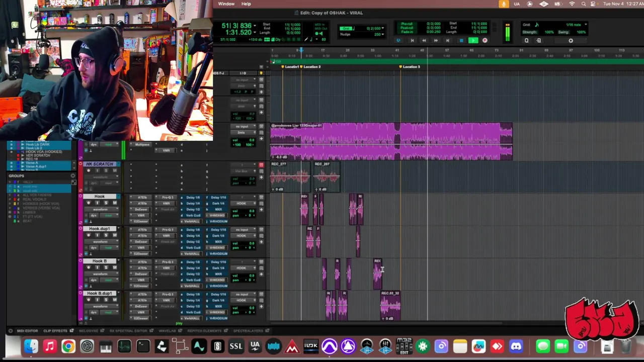Open the M32 Edit app in Dock

pyautogui.click(x=404, y=346)
